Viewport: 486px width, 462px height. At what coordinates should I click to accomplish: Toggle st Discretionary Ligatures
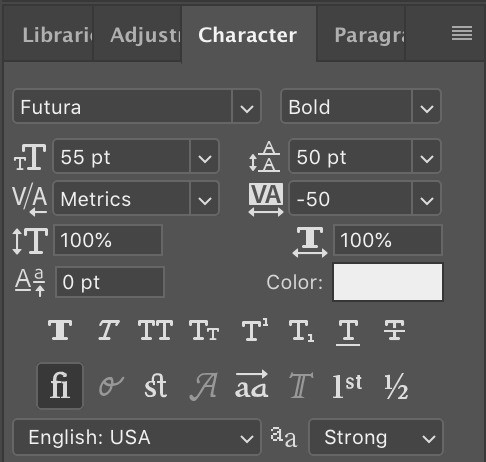tap(156, 386)
